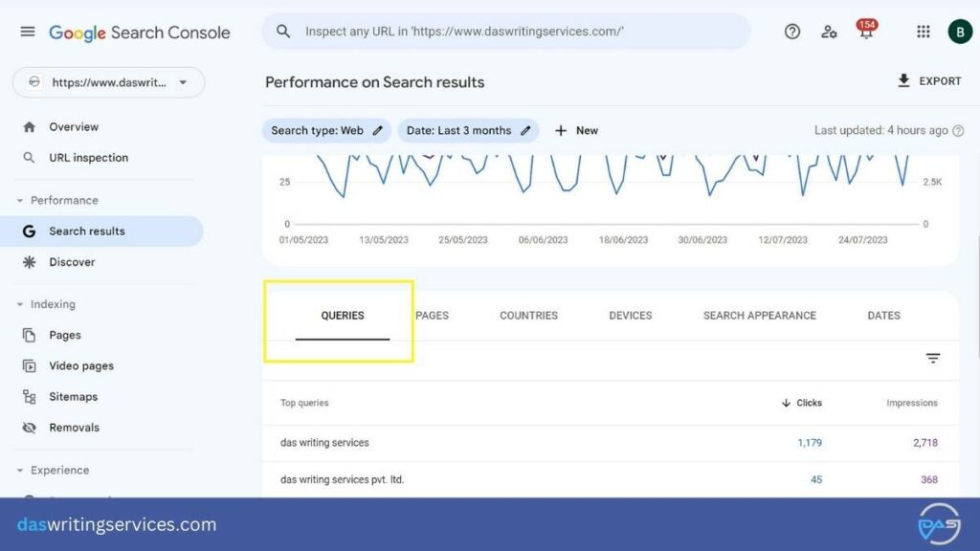
Task: Click the Search results G icon
Action: [x=29, y=231]
